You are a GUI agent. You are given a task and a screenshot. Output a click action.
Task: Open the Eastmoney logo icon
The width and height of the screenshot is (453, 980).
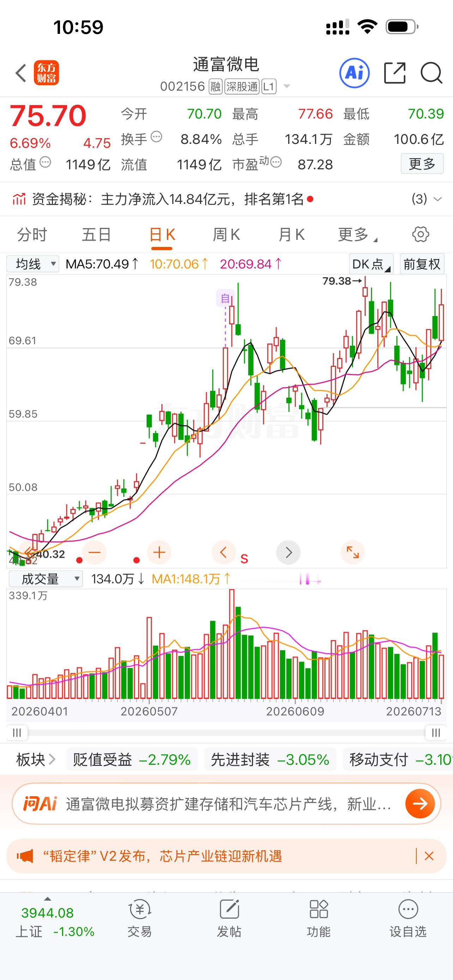click(47, 73)
